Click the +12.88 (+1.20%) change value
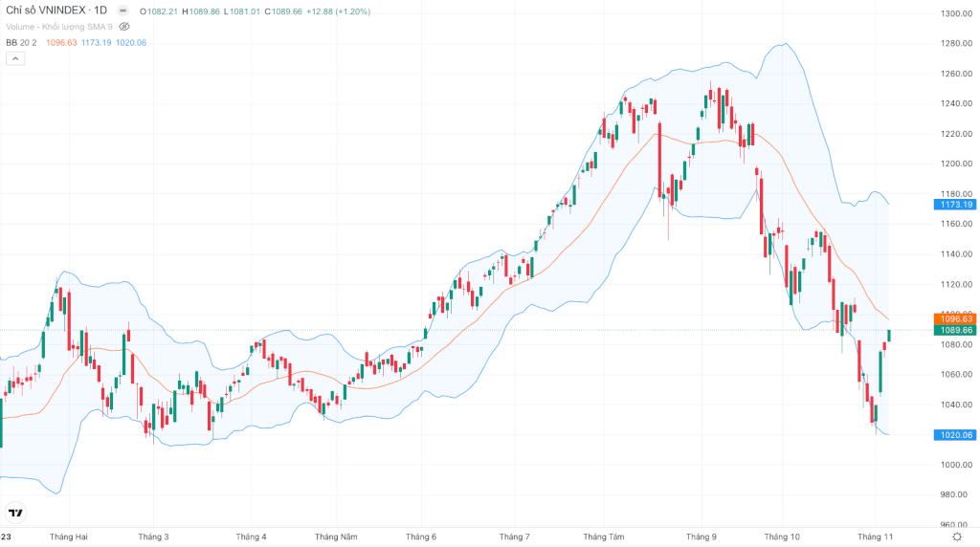This screenshot has height=547, width=980. pos(338,11)
